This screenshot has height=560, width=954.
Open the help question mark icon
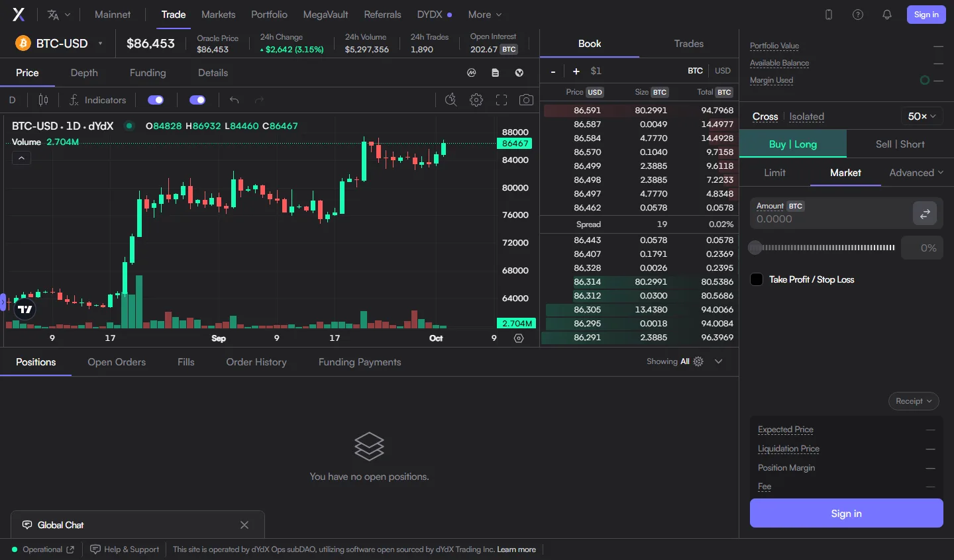[x=857, y=15]
